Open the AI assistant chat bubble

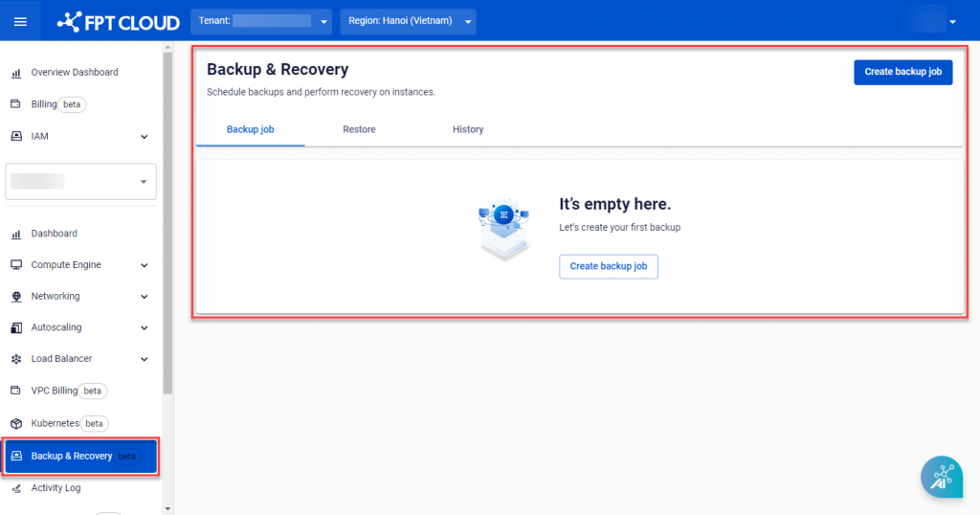pyautogui.click(x=941, y=477)
